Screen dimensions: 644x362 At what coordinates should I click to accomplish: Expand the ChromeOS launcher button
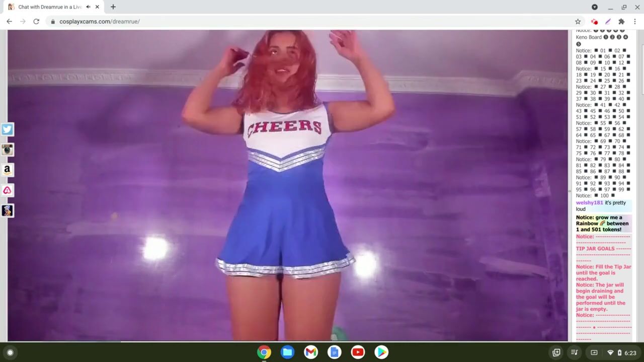[x=10, y=352]
